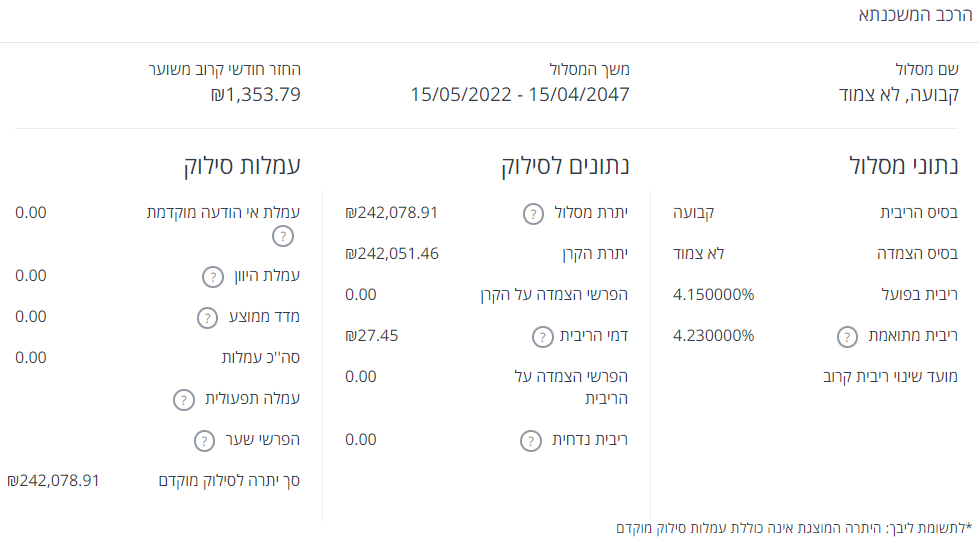Click question mark beside ריבית נדחית
This screenshot has height=552, width=979.
pyautogui.click(x=532, y=440)
